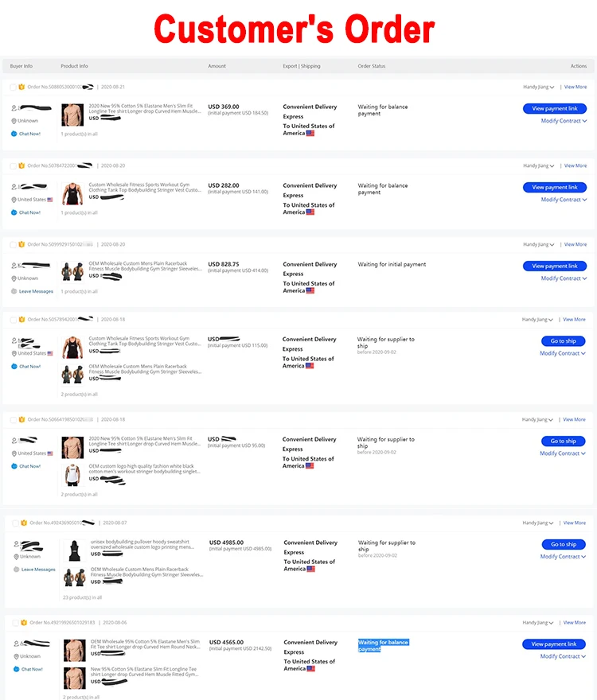Viewport: 597px width, 700px height.
Task: Click Go to ship for USD 4985.00 order
Action: (564, 544)
